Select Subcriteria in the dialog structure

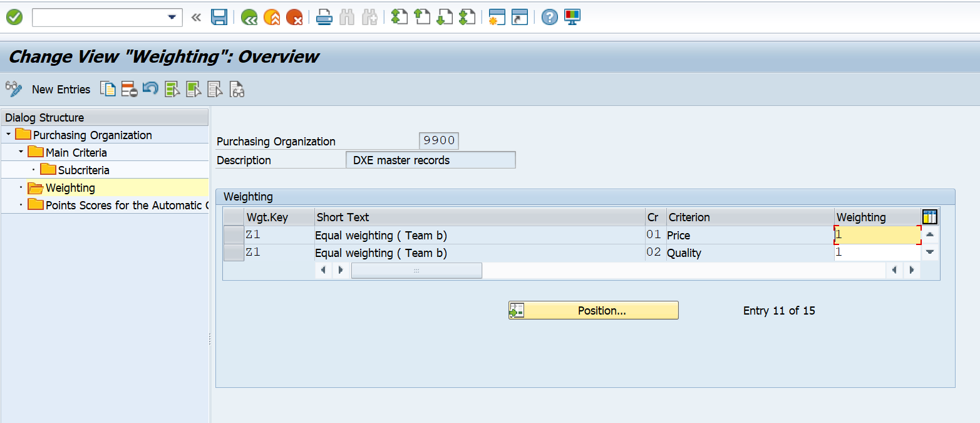tap(82, 169)
